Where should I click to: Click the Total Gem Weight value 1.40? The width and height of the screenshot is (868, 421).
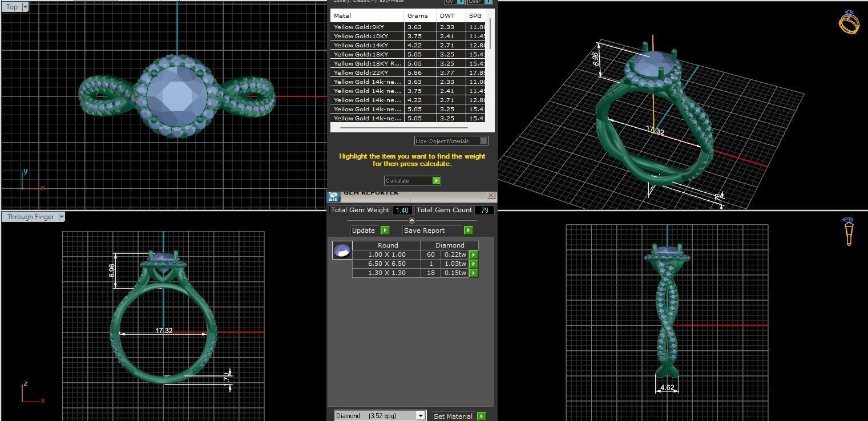[x=402, y=211]
